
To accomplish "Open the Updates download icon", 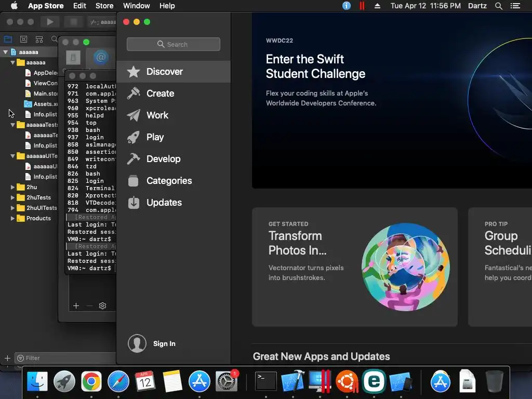I will [134, 203].
